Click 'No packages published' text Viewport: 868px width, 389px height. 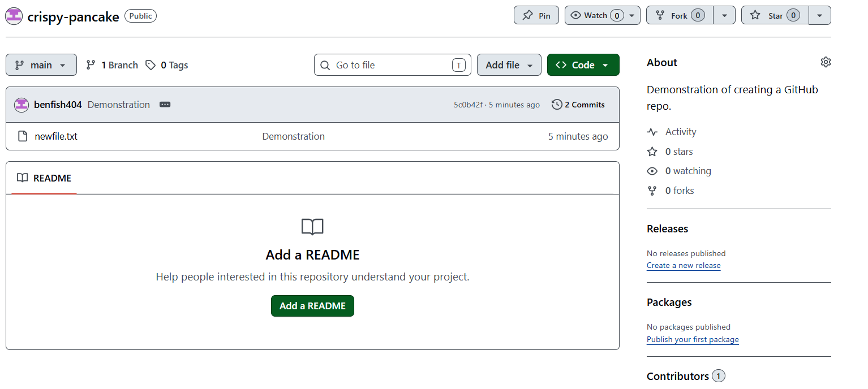tap(689, 327)
